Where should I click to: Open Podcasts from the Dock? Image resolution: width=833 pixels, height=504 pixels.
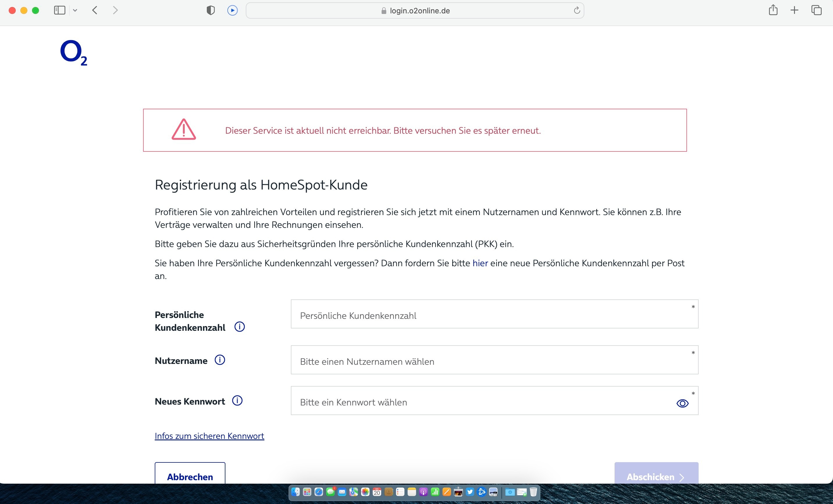(423, 492)
